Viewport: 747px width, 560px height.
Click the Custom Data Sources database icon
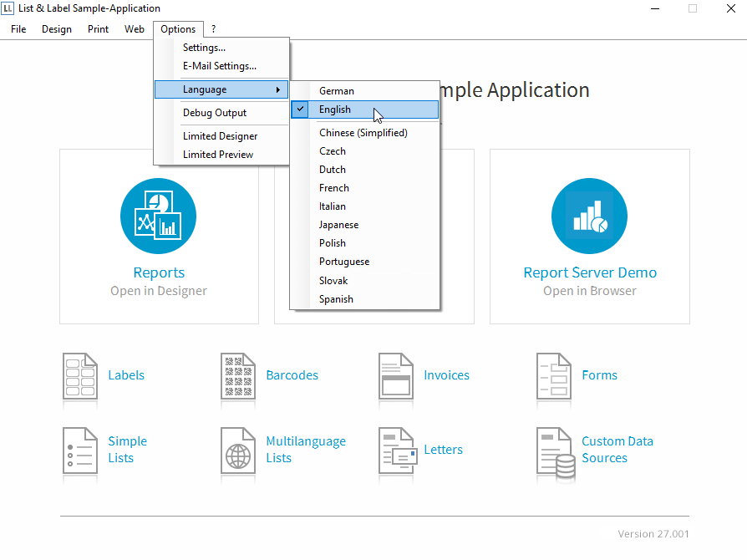tap(556, 452)
